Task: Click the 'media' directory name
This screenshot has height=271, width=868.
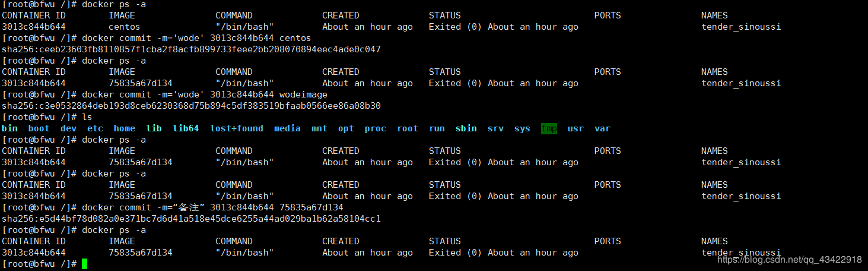Action: [x=287, y=128]
